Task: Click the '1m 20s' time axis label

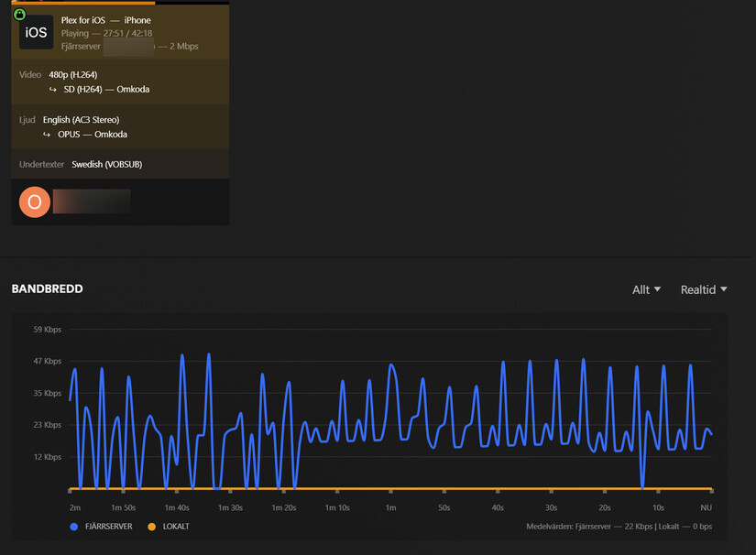Action: click(284, 507)
